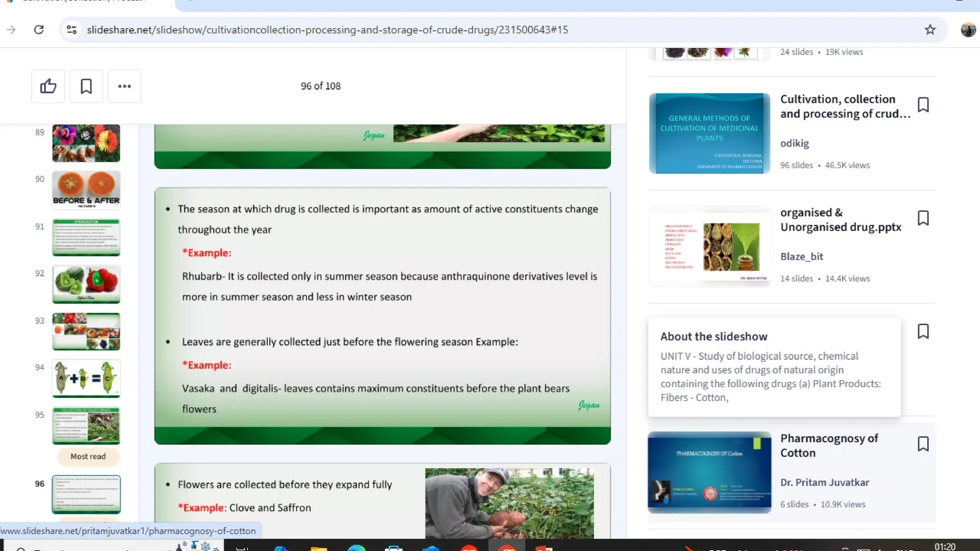Viewport: 980px width, 551px height.
Task: Click the '96 of 108' slide counter
Action: point(321,86)
